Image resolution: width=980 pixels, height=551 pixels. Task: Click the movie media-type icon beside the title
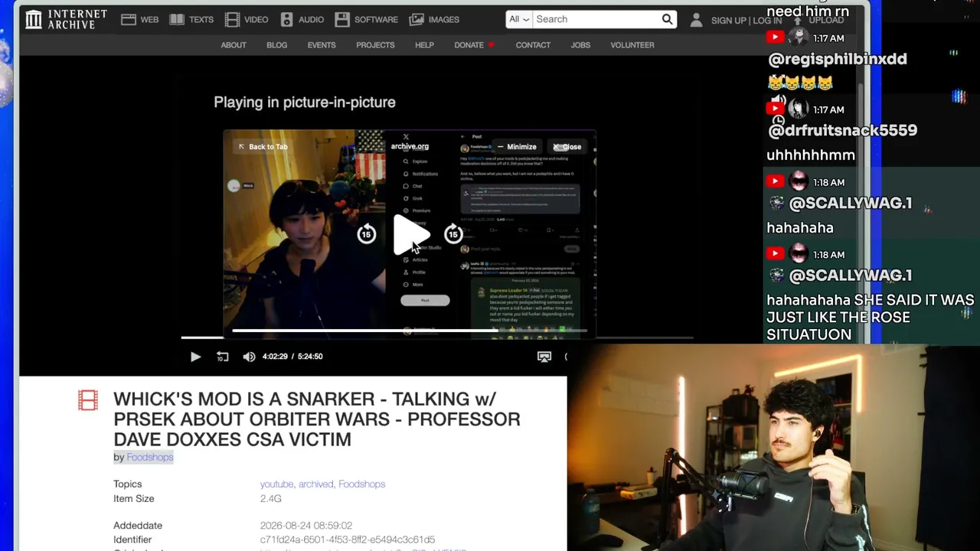(x=88, y=400)
